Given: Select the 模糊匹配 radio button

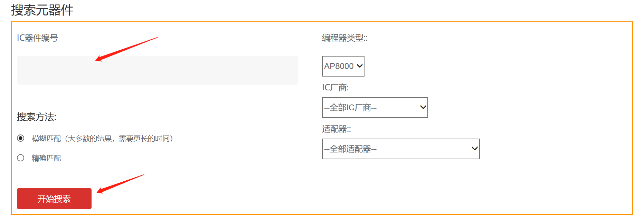Looking at the screenshot, I should 21,138.
